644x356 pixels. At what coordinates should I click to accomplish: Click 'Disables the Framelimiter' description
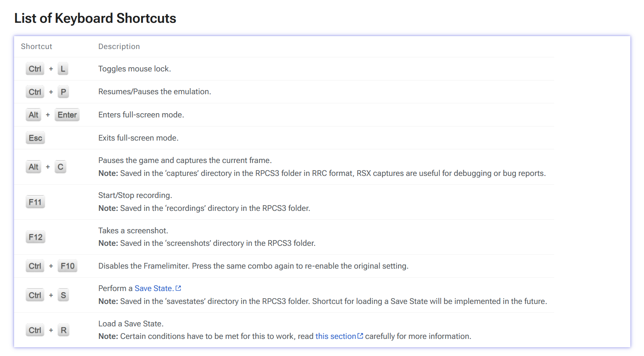[x=253, y=266]
